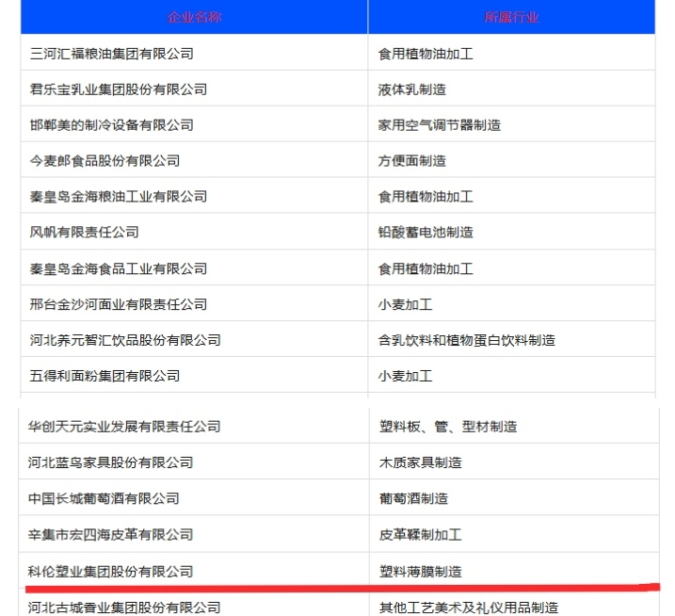Click the 企业名称 column header
The height and width of the screenshot is (616, 675).
point(194,17)
